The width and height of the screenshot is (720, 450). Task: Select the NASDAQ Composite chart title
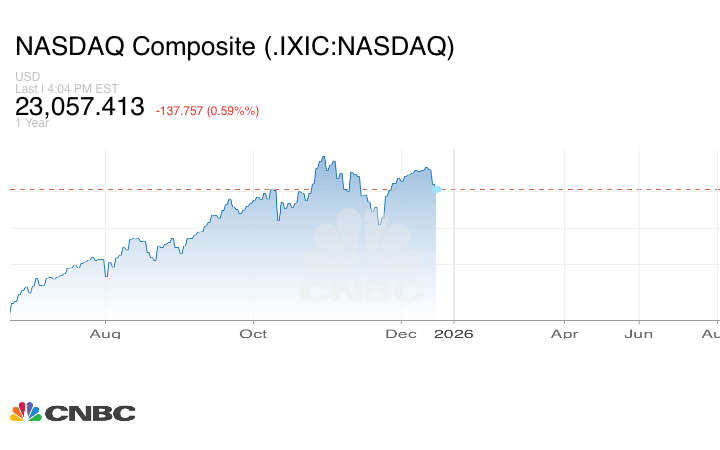point(235,47)
